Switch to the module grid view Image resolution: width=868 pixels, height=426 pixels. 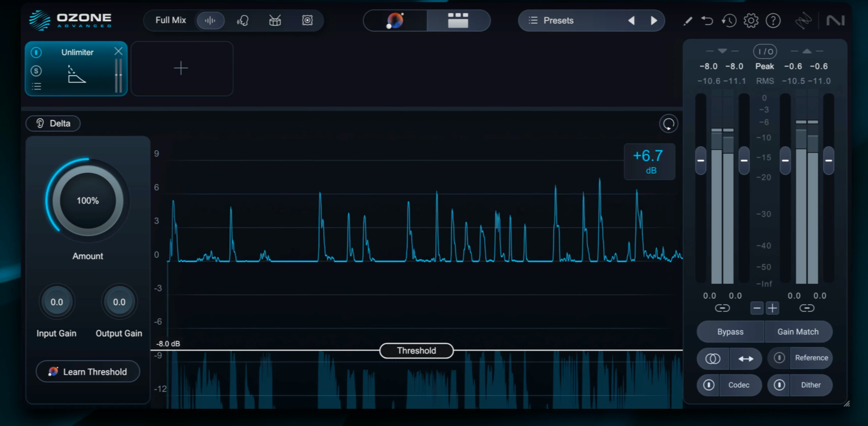(x=458, y=21)
